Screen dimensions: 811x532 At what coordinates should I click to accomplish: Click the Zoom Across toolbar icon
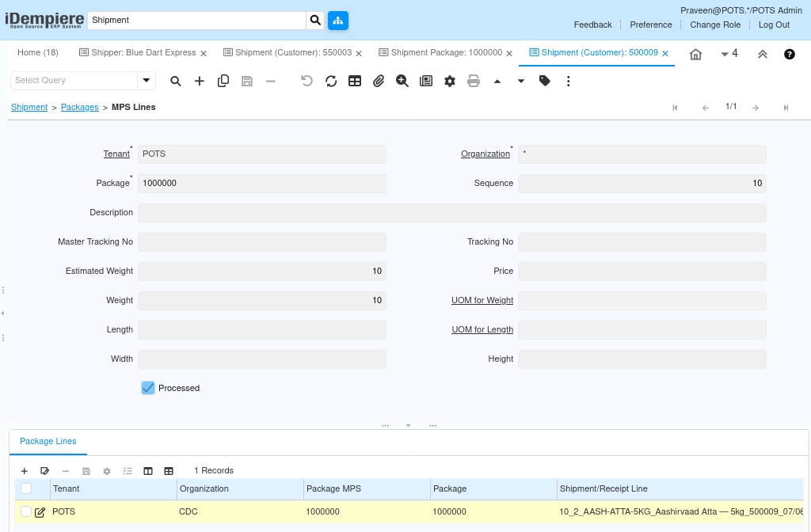click(402, 82)
